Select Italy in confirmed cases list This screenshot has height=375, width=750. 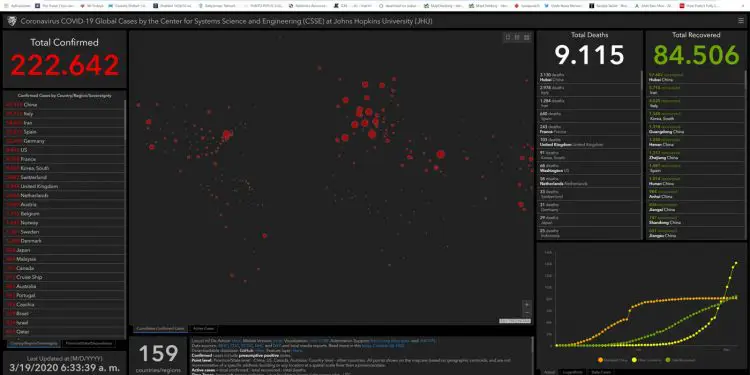click(64, 114)
